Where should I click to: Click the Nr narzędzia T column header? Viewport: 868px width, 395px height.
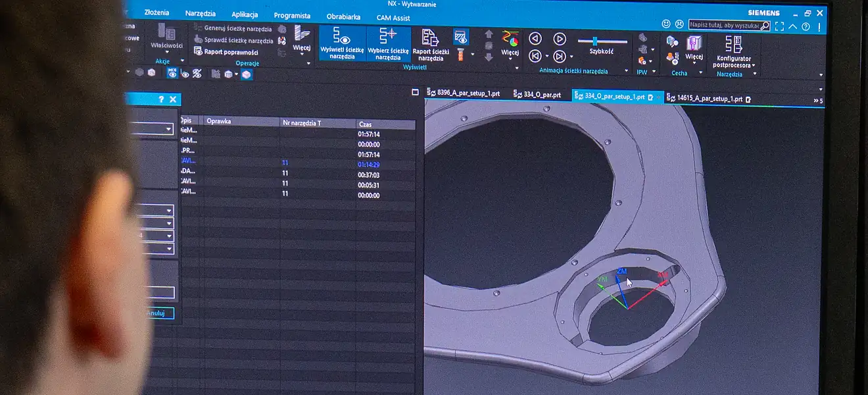pyautogui.click(x=318, y=123)
